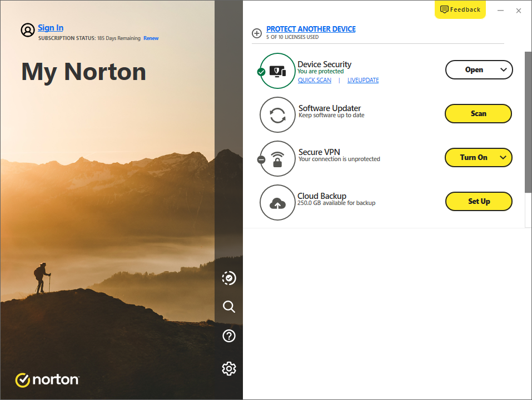Click the green protected checkmark badge
Image resolution: width=532 pixels, height=400 pixels.
261,72
